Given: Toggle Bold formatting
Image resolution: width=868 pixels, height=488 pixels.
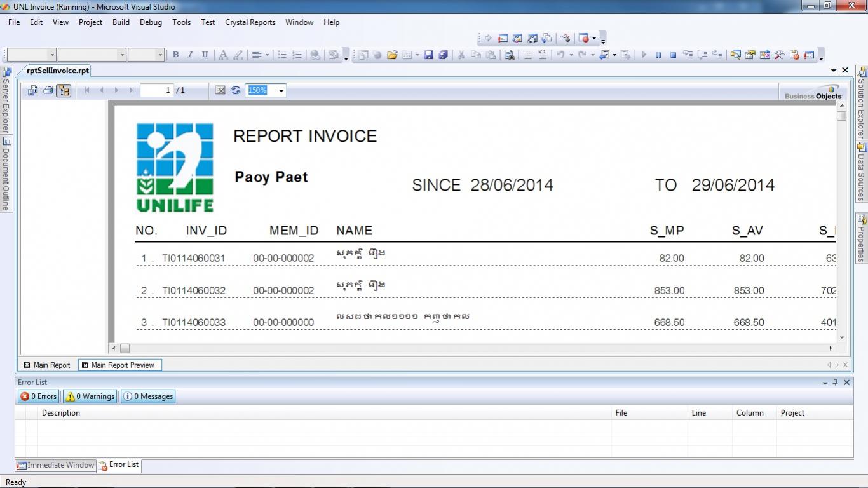Looking at the screenshot, I should point(176,55).
